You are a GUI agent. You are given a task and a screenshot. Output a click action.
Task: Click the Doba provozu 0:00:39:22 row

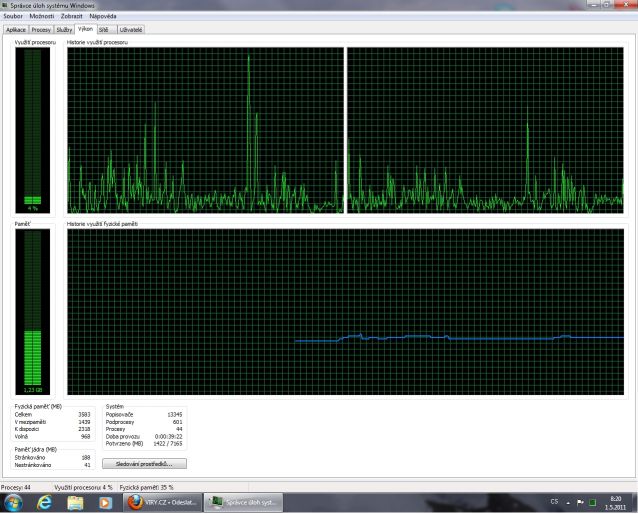(x=144, y=437)
